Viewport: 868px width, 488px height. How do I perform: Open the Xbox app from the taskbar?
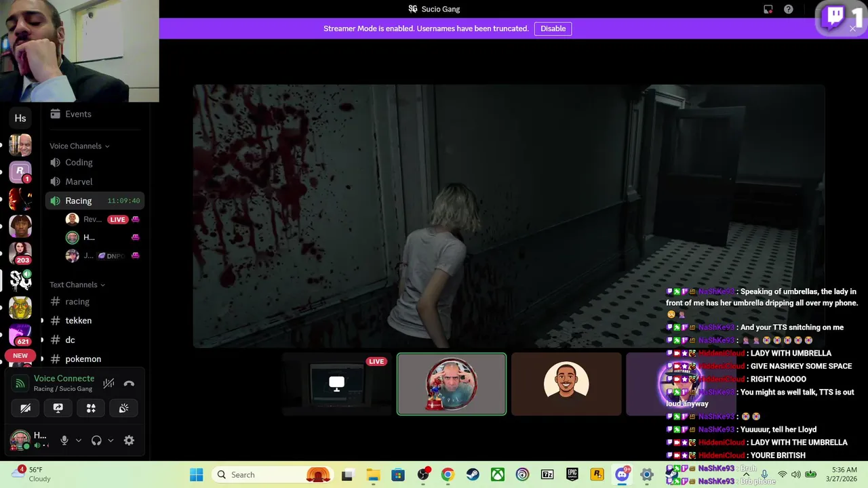(x=498, y=474)
